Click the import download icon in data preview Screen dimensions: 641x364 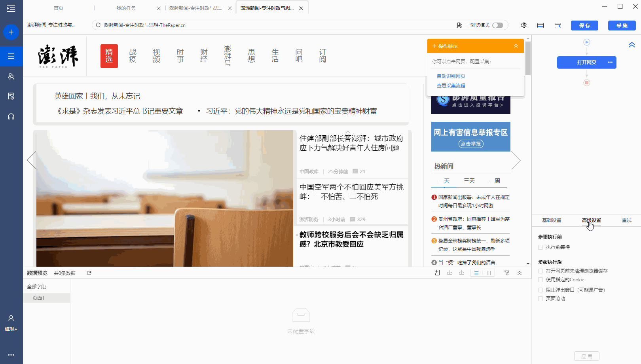point(449,273)
